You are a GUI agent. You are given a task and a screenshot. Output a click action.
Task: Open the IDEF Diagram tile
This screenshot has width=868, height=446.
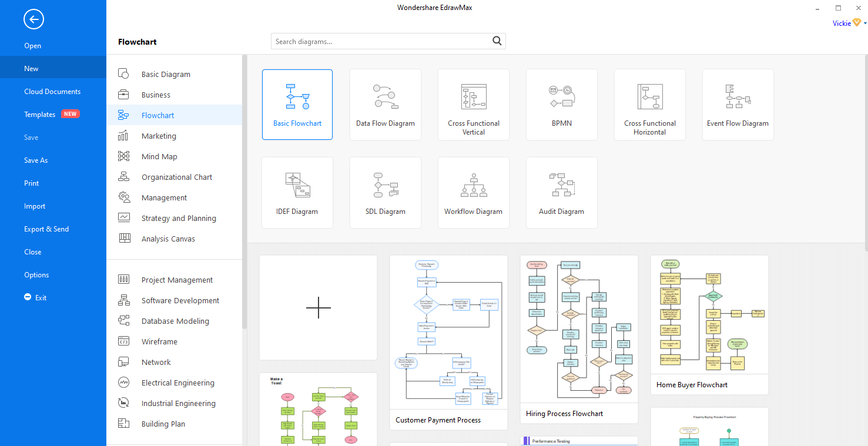pos(297,193)
